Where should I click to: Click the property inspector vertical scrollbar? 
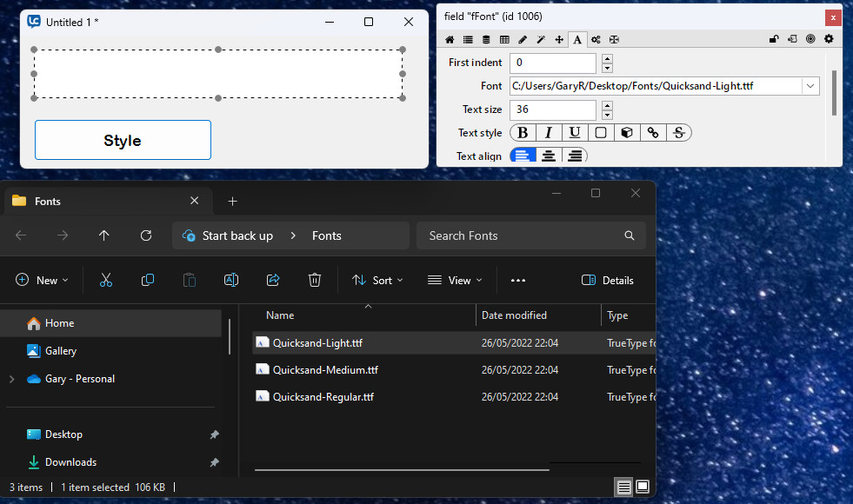click(835, 94)
